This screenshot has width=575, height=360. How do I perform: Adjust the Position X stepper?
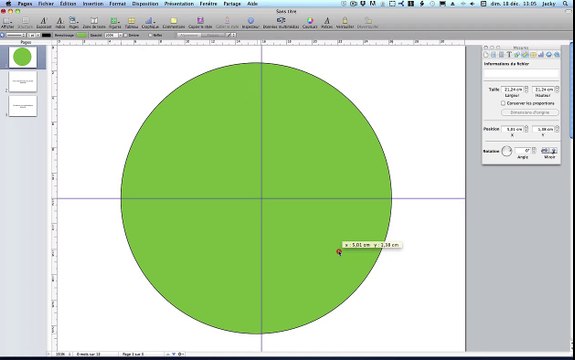(x=526, y=129)
